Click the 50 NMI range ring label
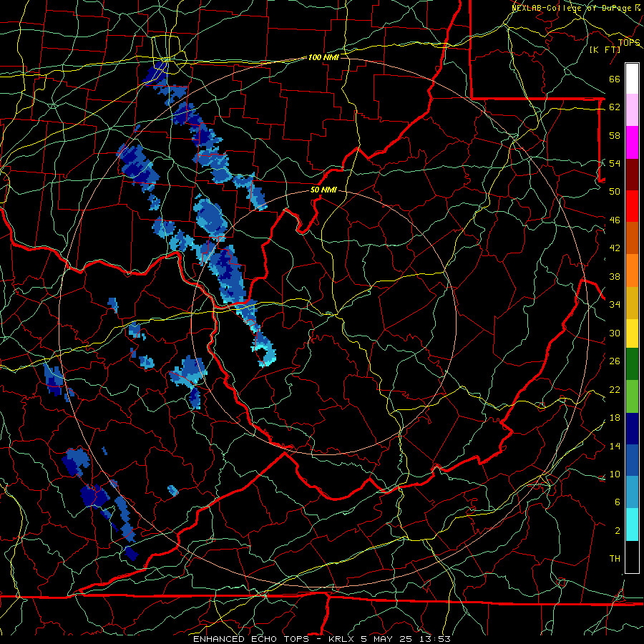The image size is (644, 644). [323, 190]
